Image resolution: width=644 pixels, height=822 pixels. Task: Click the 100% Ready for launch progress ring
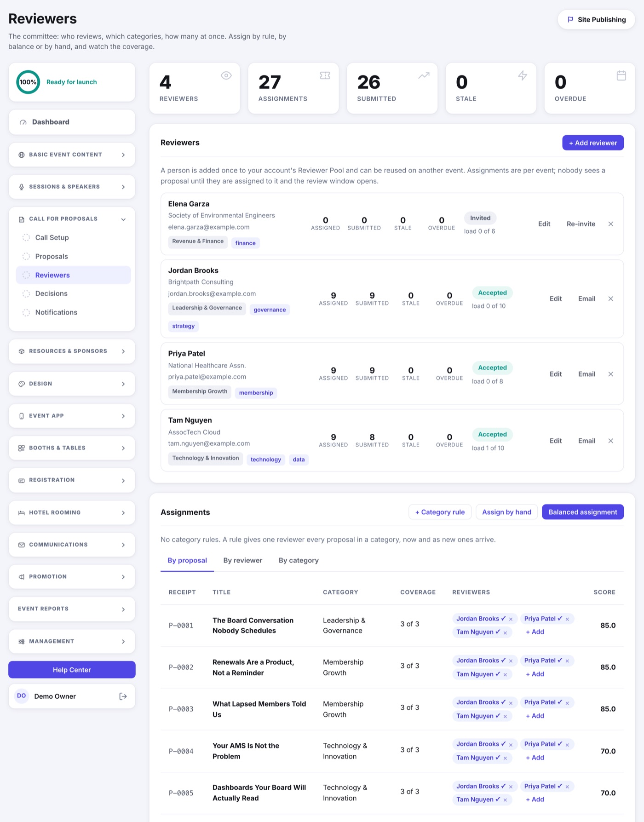tap(28, 82)
